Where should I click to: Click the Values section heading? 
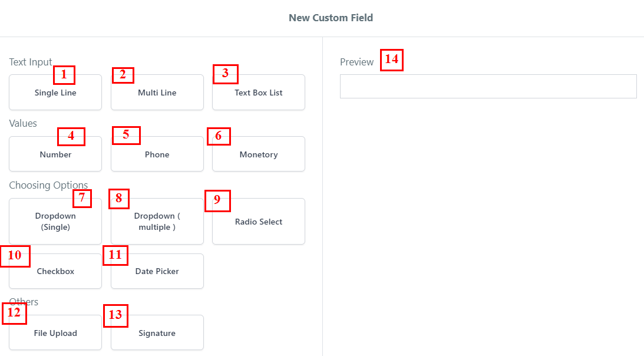coord(23,123)
